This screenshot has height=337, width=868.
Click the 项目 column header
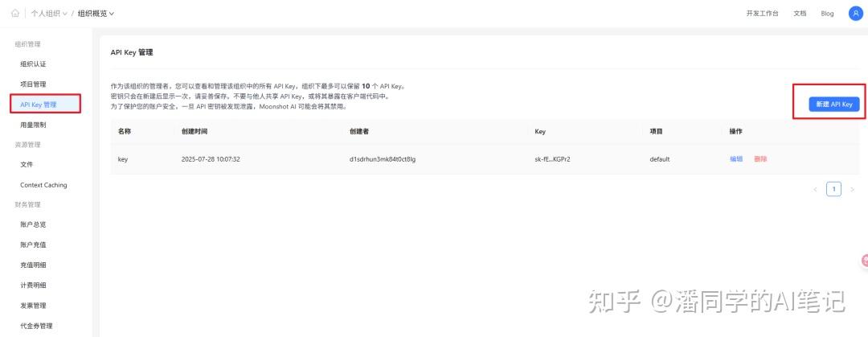(x=657, y=132)
